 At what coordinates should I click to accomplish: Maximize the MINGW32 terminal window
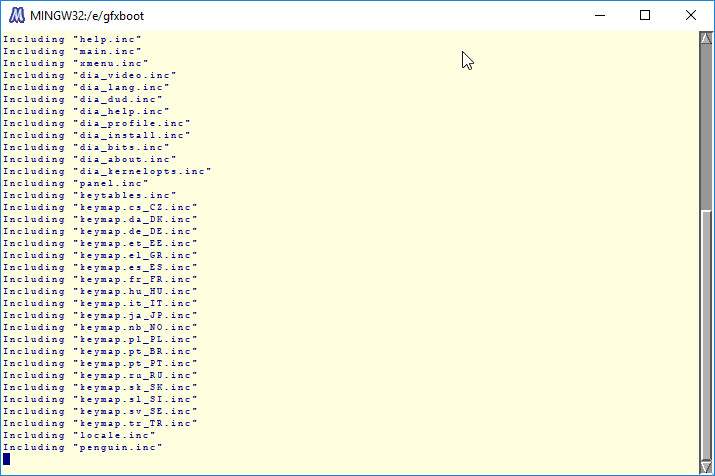[x=645, y=16]
